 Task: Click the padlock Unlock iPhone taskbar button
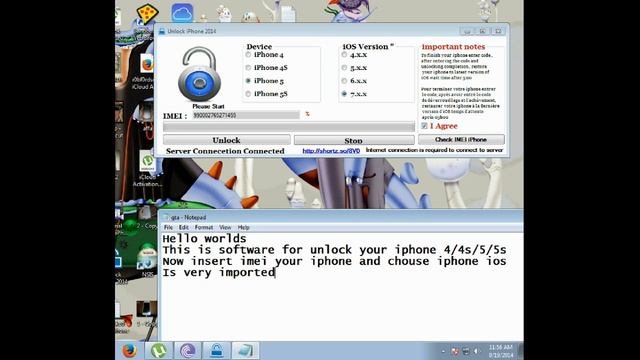tap(216, 351)
